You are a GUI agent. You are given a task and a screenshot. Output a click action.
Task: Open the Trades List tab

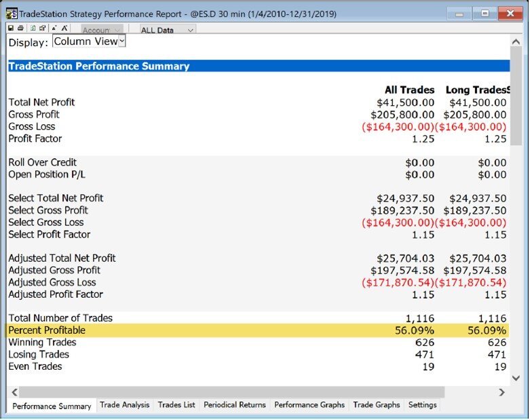176,405
